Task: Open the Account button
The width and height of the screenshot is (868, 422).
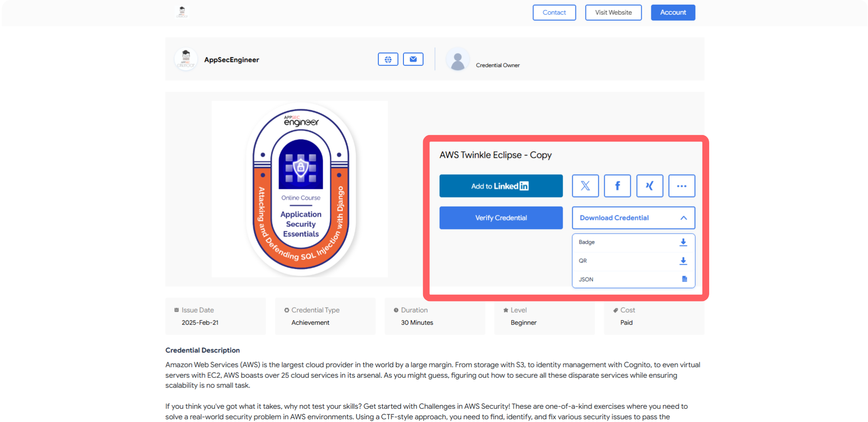Action: pyautogui.click(x=673, y=12)
